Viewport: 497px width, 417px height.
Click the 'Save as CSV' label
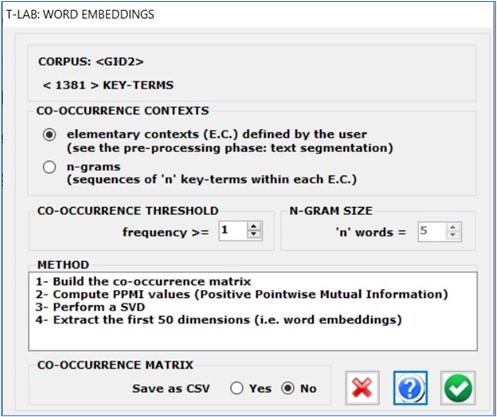point(171,389)
